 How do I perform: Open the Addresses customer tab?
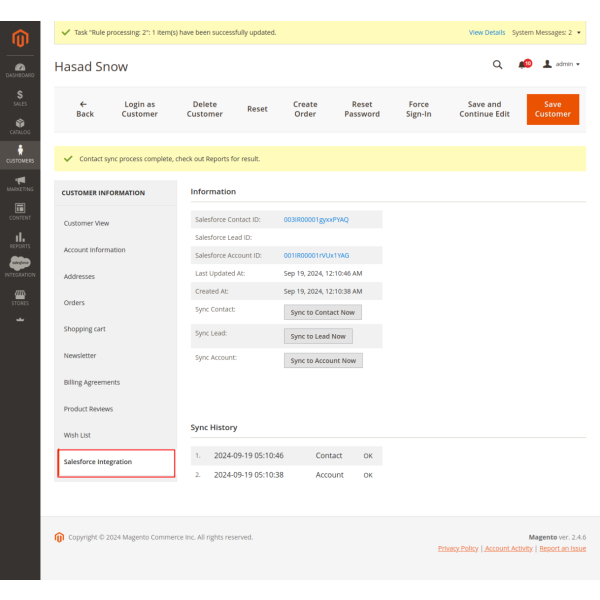click(80, 276)
